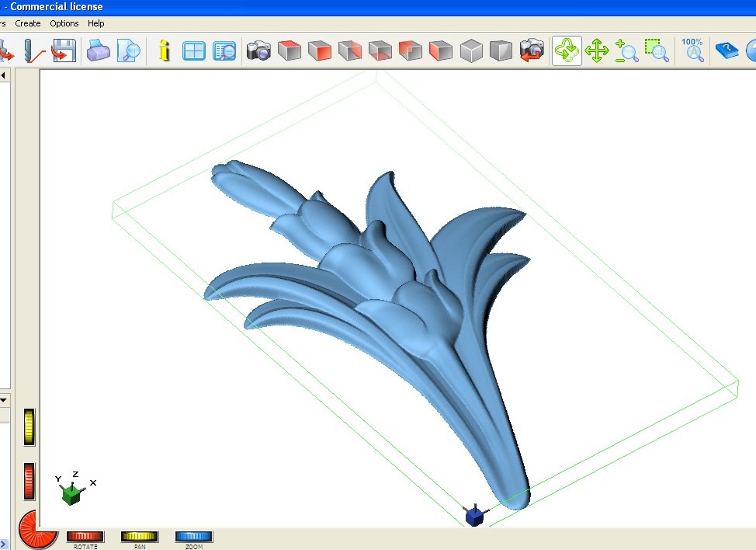
Task: Click the Pan green four-arrow icon
Action: pos(597,51)
